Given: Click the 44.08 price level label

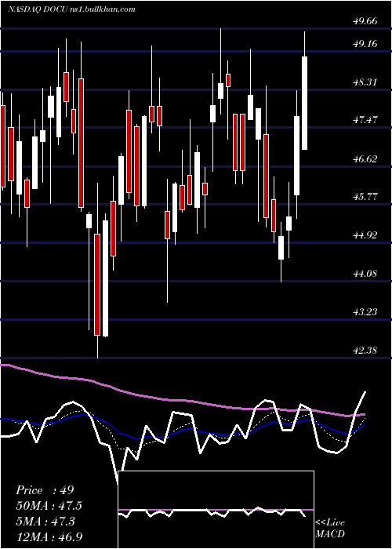Looking at the screenshot, I should 365,274.
